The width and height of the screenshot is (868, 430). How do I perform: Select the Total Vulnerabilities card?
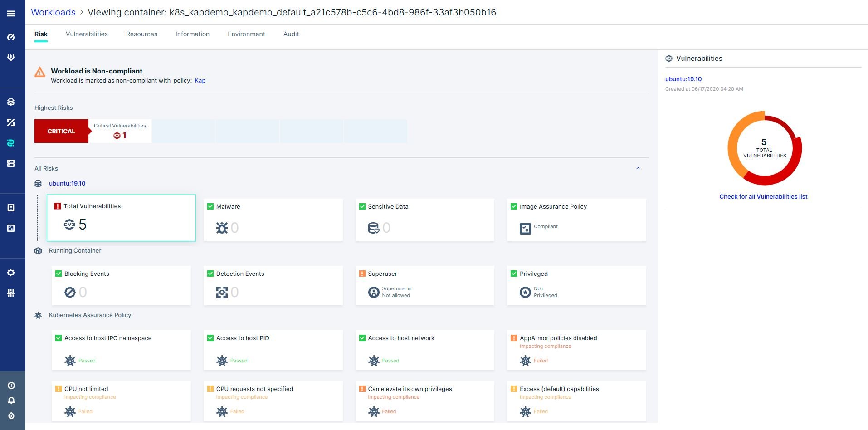[x=121, y=218]
